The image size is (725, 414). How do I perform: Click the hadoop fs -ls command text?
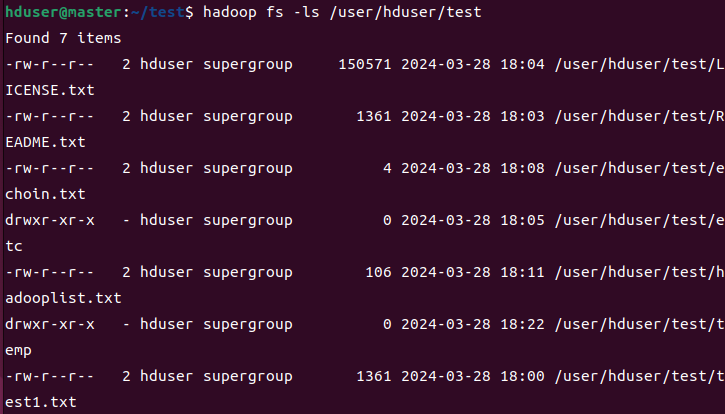coord(261,12)
